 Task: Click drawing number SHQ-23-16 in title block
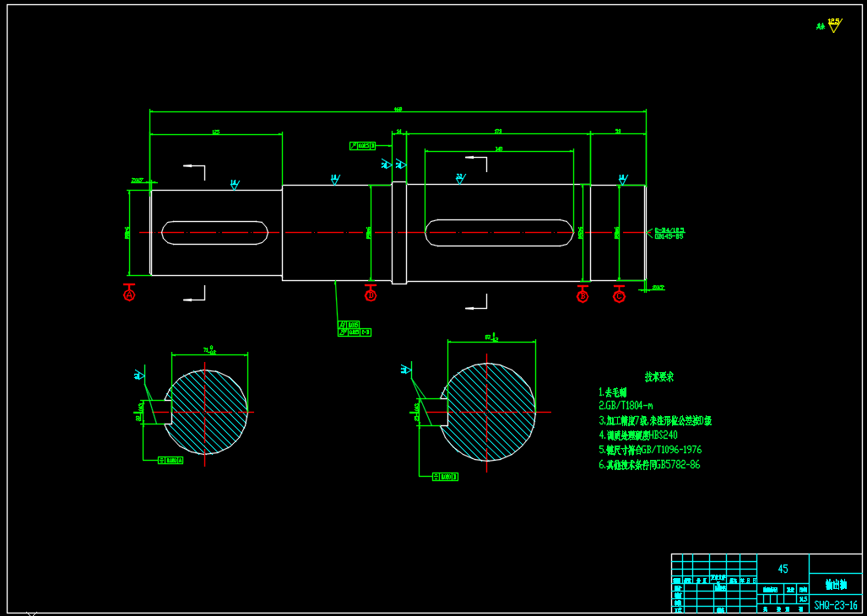click(835, 605)
